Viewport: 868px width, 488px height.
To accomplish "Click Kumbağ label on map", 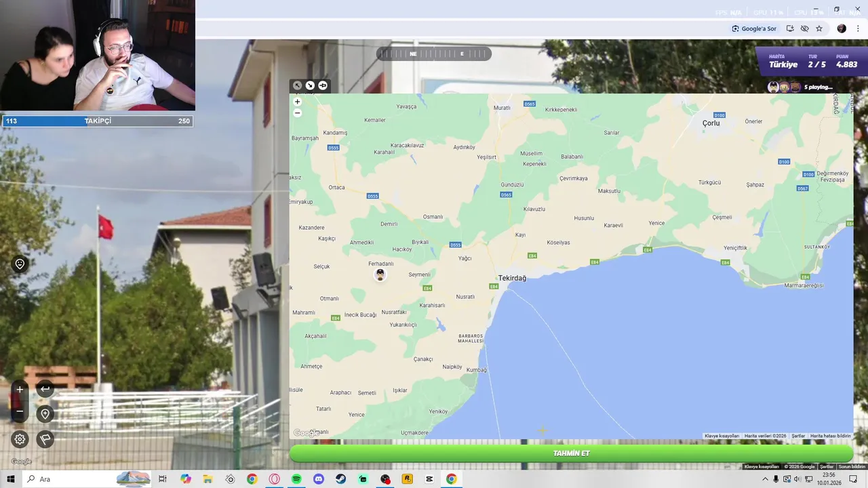I will (x=477, y=369).
